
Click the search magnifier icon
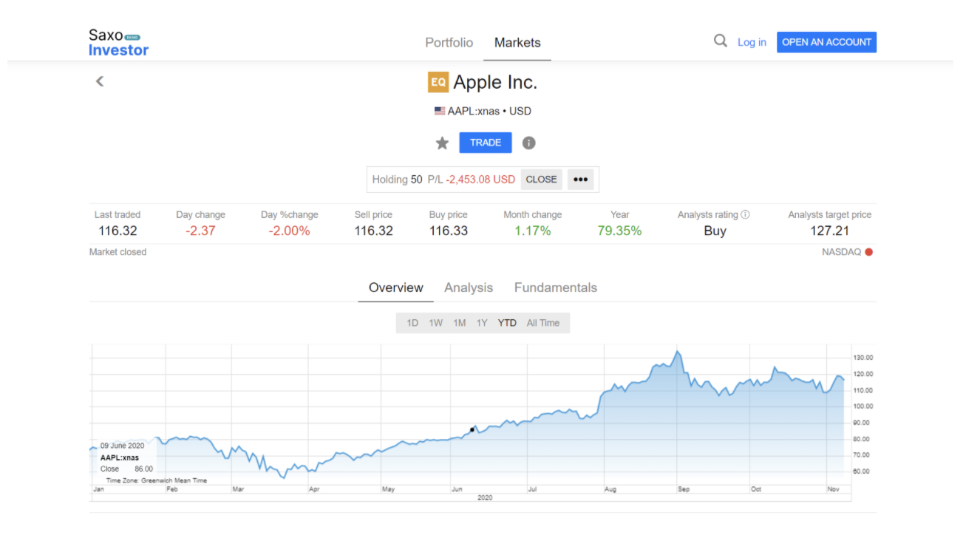click(720, 41)
